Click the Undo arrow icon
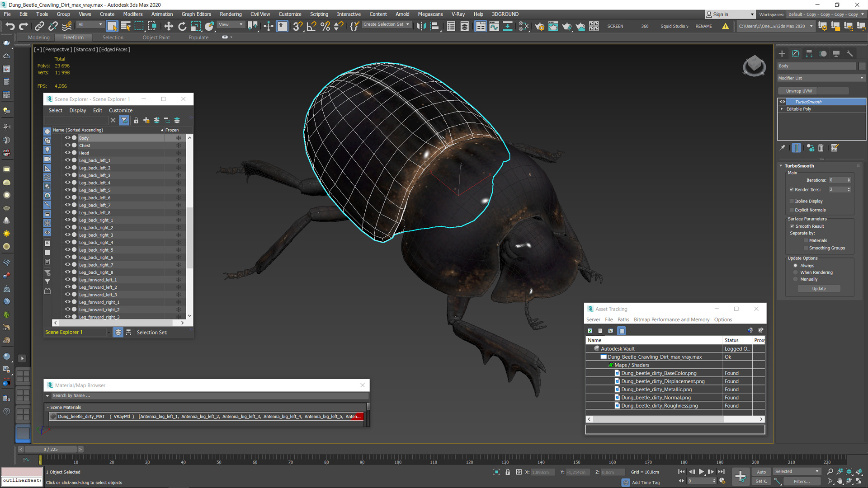The image size is (868, 488). pos(10,26)
